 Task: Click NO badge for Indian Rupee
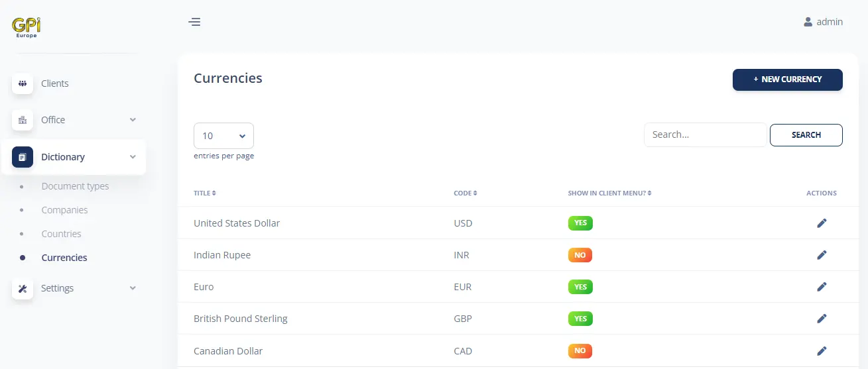[x=580, y=255]
